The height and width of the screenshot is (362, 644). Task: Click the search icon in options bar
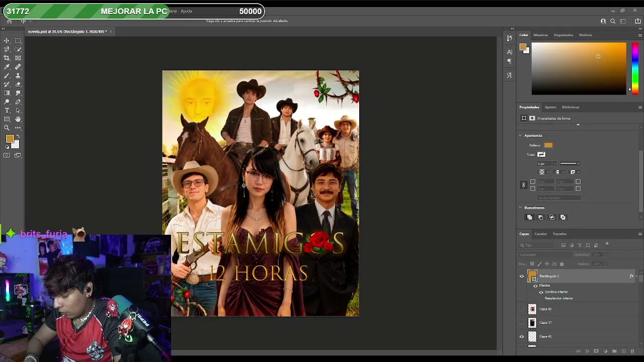click(x=613, y=21)
